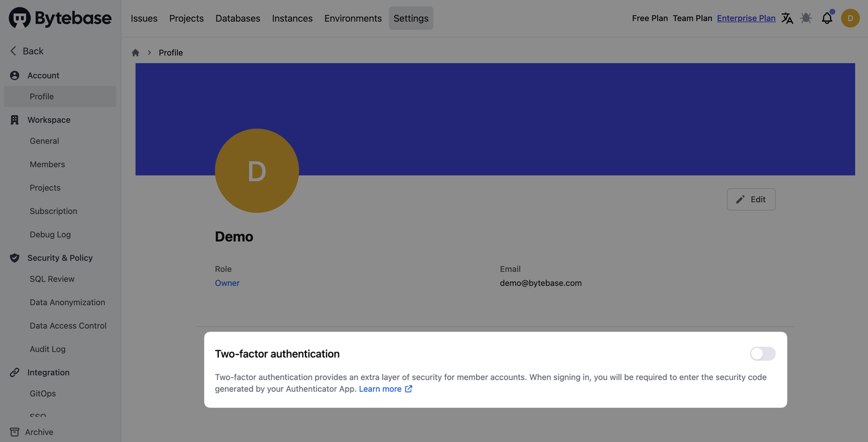Click the Security & Policy shield icon
This screenshot has height=442, width=868.
click(14, 257)
